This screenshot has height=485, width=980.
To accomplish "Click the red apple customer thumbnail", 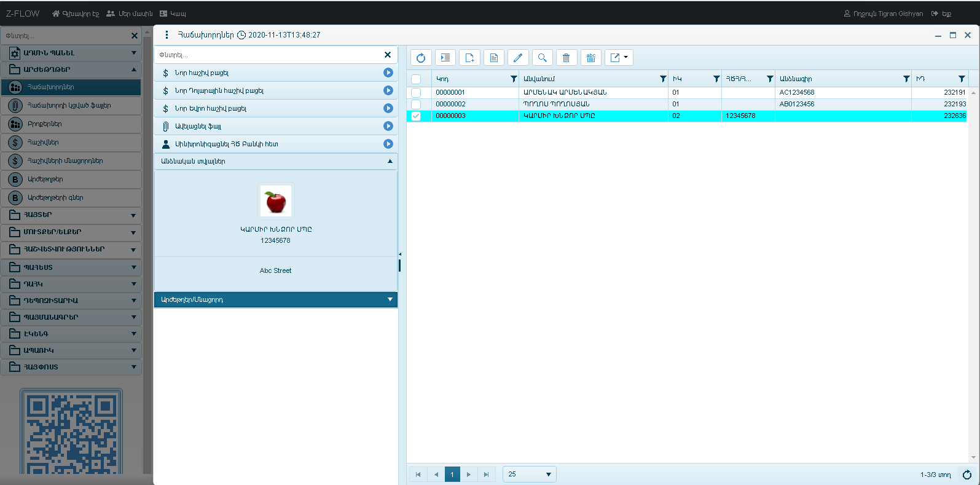I will coord(275,201).
